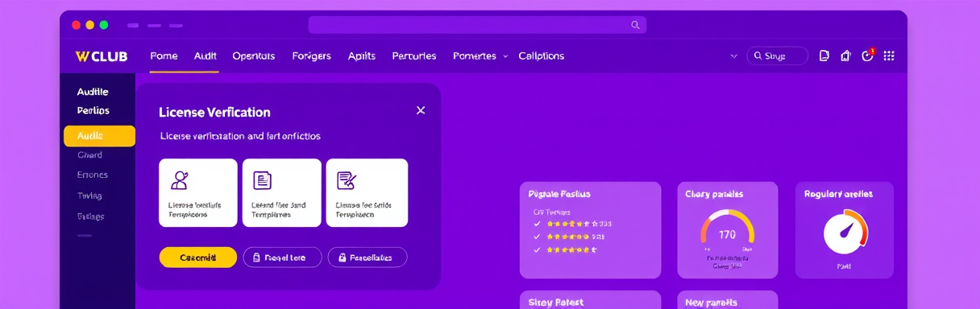Open the Pomartes menu item
The image size is (980, 309).
pyautogui.click(x=475, y=56)
